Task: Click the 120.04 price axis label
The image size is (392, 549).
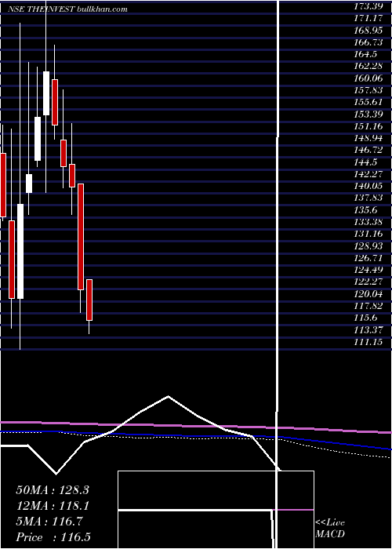Action: click(x=368, y=294)
